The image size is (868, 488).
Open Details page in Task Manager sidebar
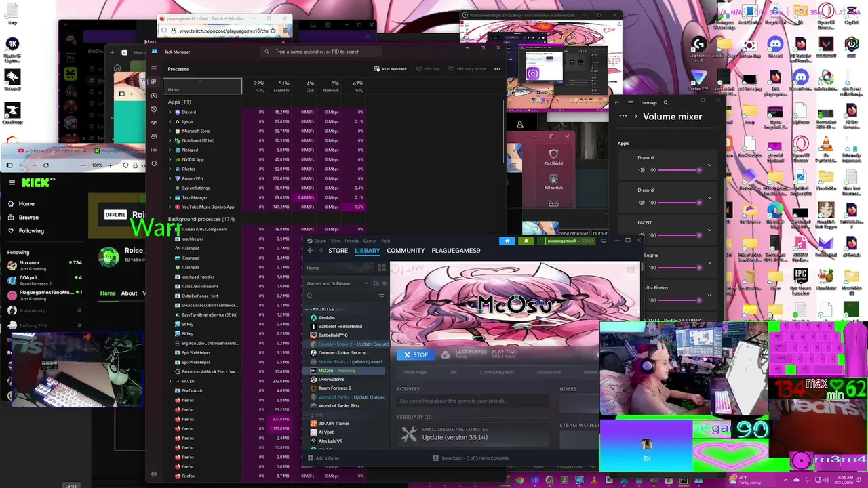[x=154, y=150]
